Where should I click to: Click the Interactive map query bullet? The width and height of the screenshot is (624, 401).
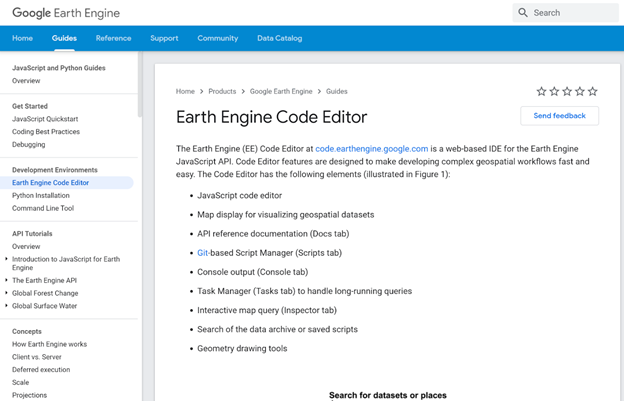267,310
